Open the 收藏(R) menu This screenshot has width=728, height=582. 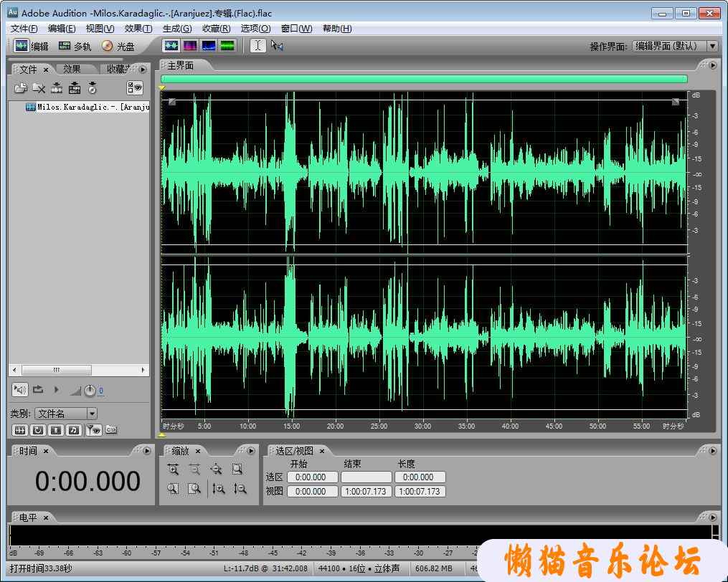pyautogui.click(x=216, y=29)
